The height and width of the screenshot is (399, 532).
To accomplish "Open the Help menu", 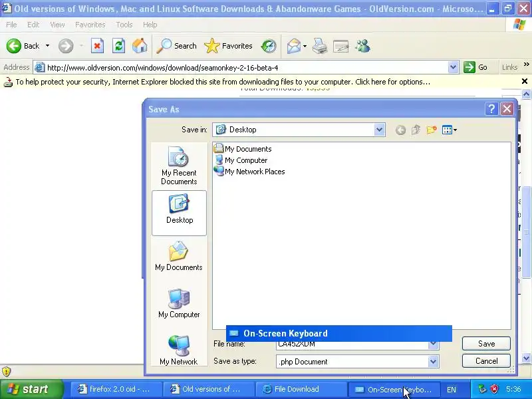I will tap(150, 25).
